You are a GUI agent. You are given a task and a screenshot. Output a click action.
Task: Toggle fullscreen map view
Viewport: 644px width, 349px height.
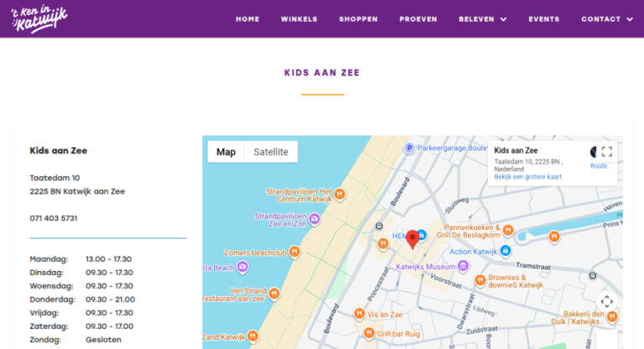pos(606,152)
